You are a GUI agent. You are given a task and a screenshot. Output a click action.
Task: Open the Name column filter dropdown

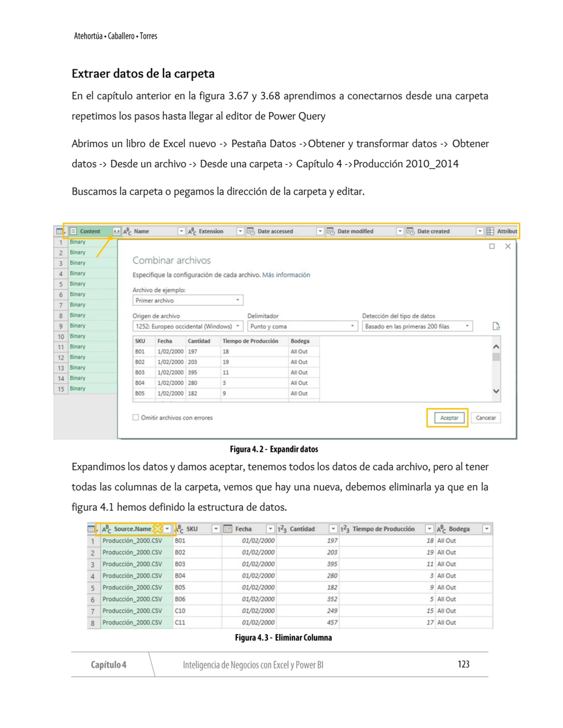(181, 231)
